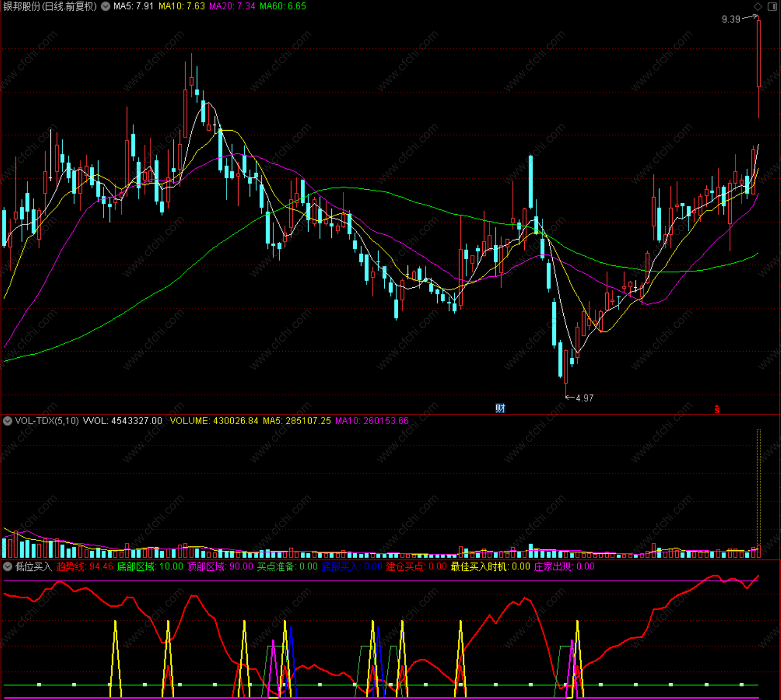Open the main chart indicator dropdown circle
The width and height of the screenshot is (781, 700).
105,6
